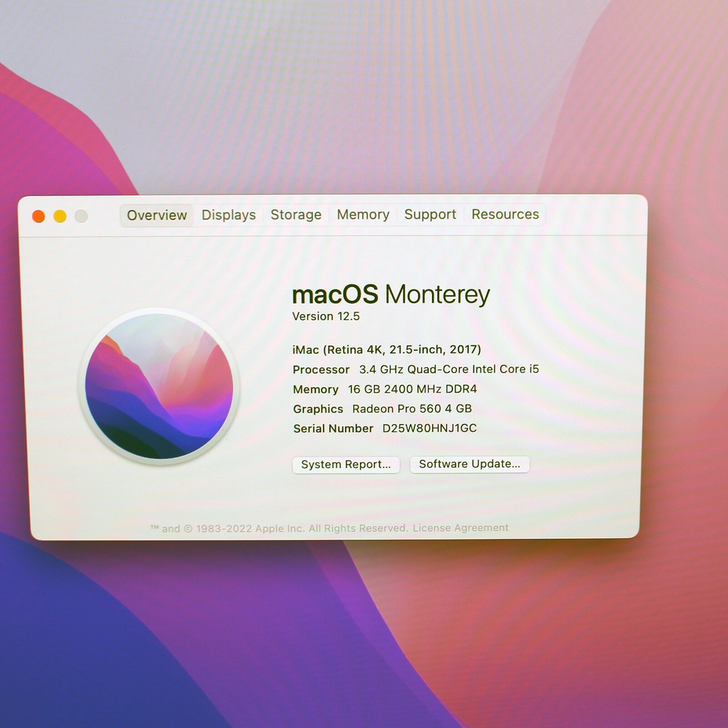Click the Radeon Pro 560 graphics text
Viewport: 728px width, 728px height.
coord(411,408)
